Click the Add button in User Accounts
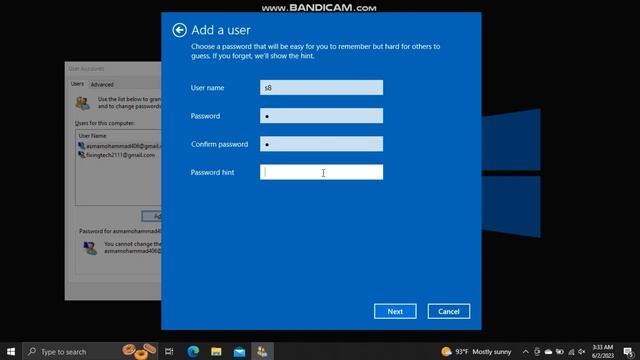Image resolution: width=640 pixels, height=360 pixels. pos(152,216)
